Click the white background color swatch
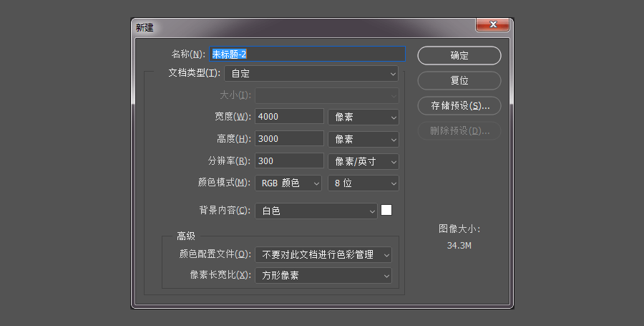The height and width of the screenshot is (326, 644). (x=386, y=210)
